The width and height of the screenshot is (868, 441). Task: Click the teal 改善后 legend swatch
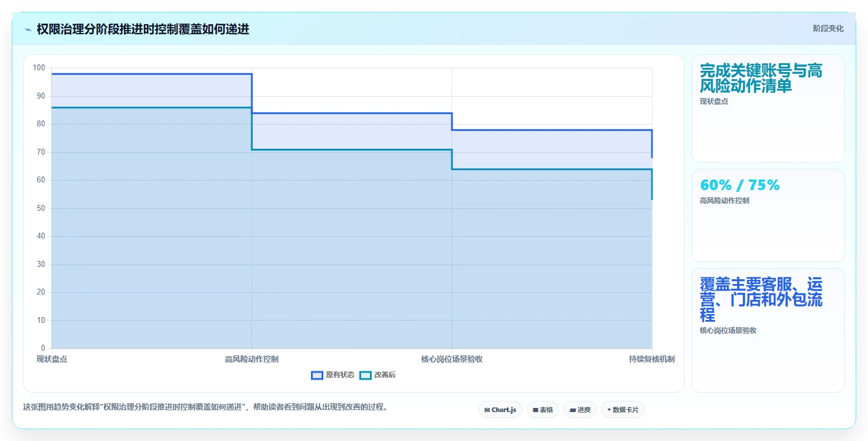point(365,375)
